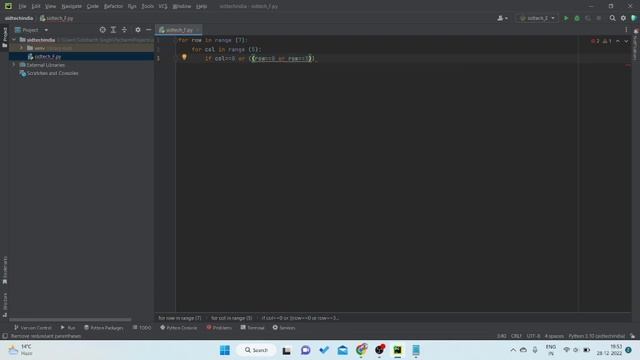Run with coverage icon in the toolbar
This screenshot has width=640, height=360.
pyautogui.click(x=588, y=18)
